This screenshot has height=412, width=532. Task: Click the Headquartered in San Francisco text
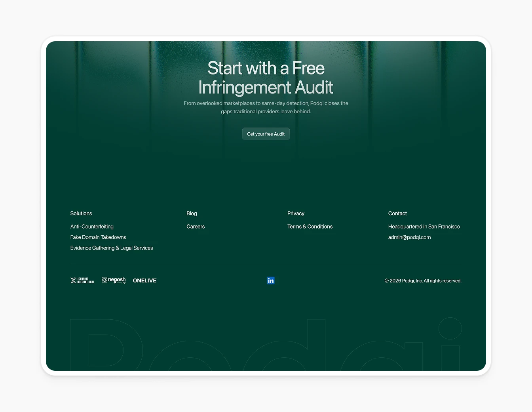[424, 226]
